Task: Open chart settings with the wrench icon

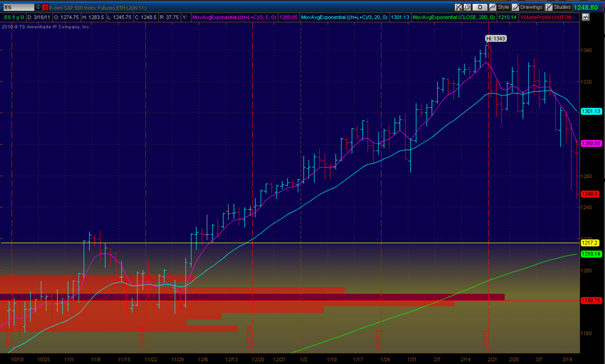Action: click(467, 7)
